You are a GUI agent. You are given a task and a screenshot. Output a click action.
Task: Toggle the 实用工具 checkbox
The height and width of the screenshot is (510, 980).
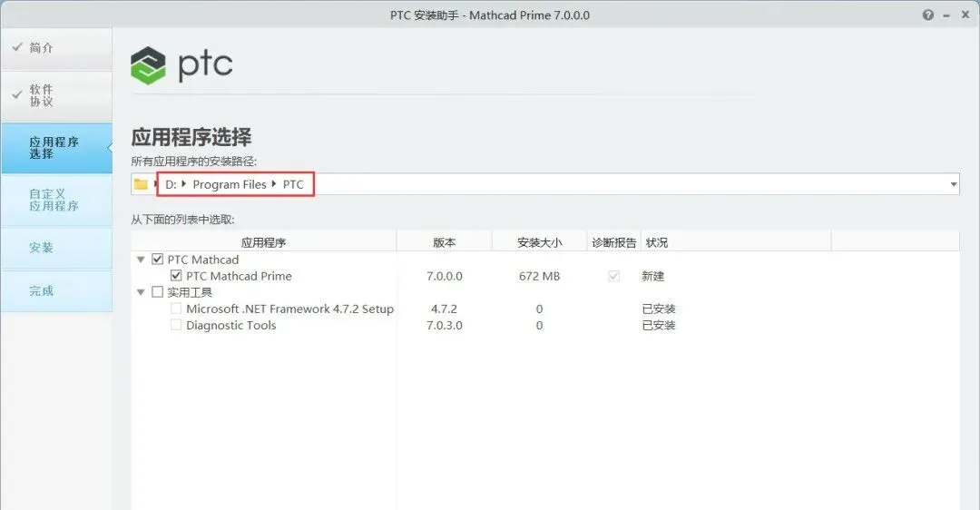(x=158, y=292)
